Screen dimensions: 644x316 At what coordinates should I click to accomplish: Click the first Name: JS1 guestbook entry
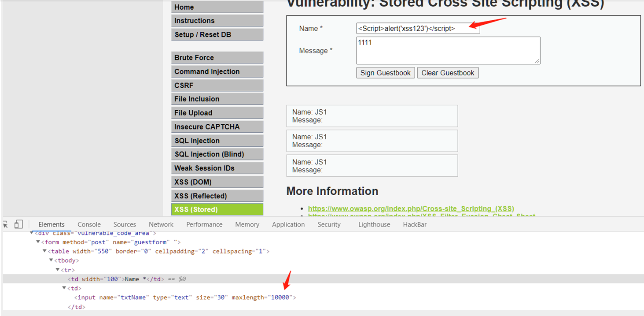(372, 116)
